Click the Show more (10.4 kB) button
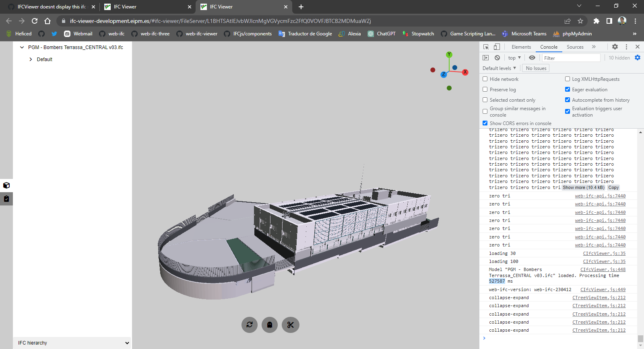The width and height of the screenshot is (644, 349). click(x=583, y=187)
